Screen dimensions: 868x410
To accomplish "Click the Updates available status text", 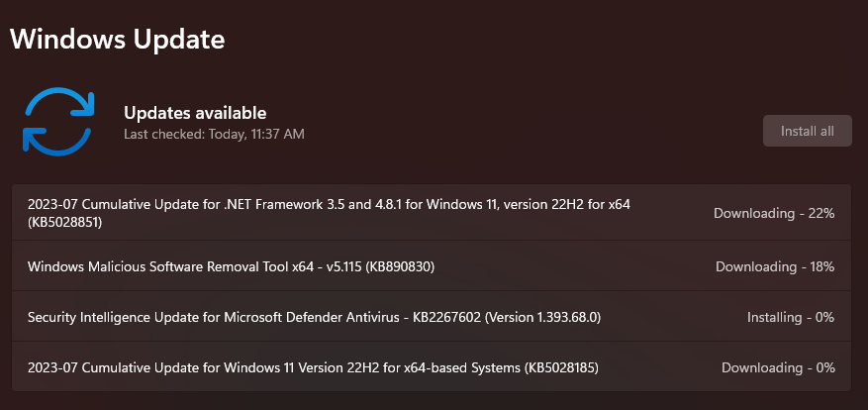I will 195,113.
